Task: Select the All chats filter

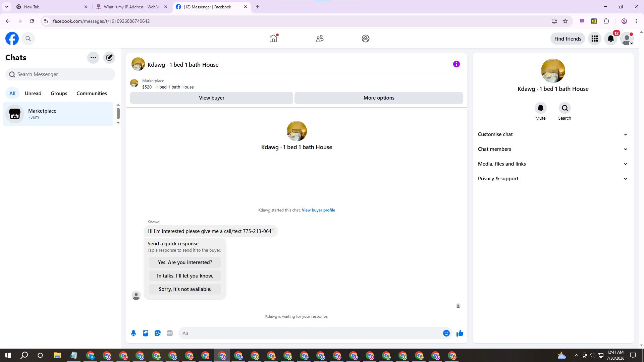Action: (12, 94)
